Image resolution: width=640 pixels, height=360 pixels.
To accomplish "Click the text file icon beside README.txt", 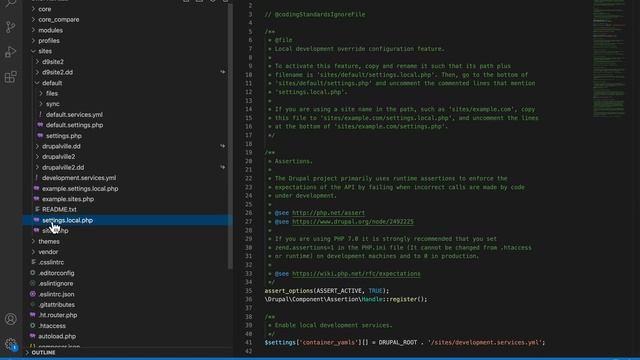I will click(x=37, y=209).
